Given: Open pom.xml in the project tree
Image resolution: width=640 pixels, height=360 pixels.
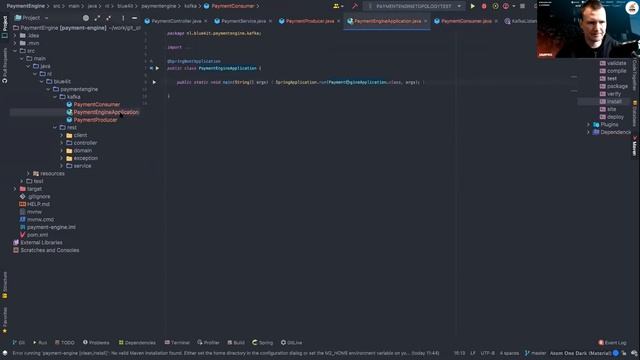Looking at the screenshot, I should pyautogui.click(x=37, y=235).
